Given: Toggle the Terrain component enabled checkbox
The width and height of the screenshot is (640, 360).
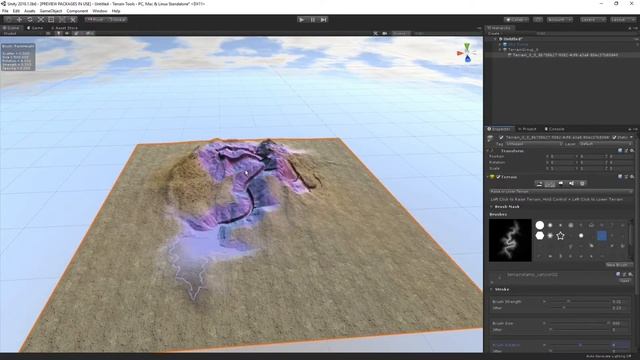Looking at the screenshot, I should [x=498, y=177].
